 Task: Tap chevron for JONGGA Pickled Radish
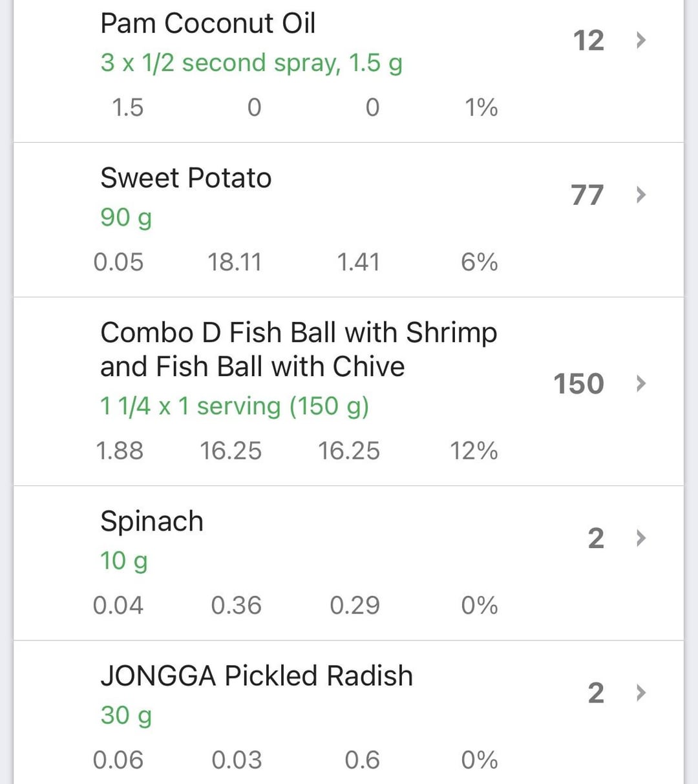[x=640, y=692]
